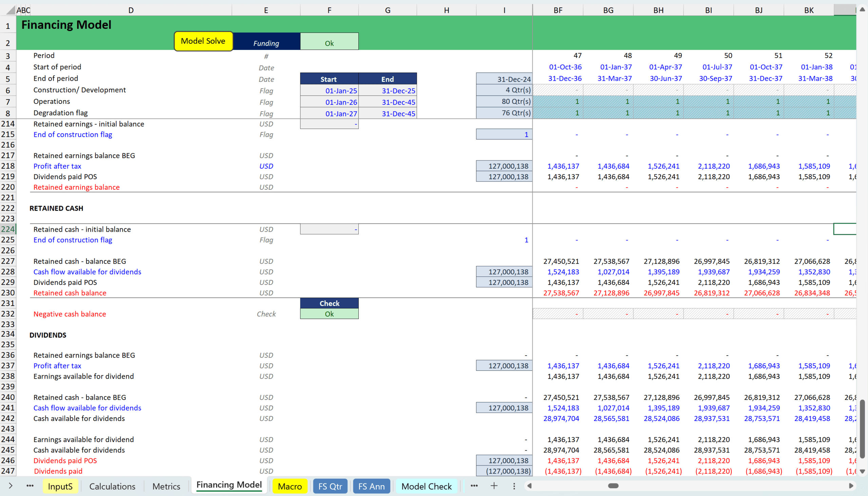This screenshot has height=496, width=868.
Task: Click the Model Solve yellow button
Action: click(x=203, y=41)
